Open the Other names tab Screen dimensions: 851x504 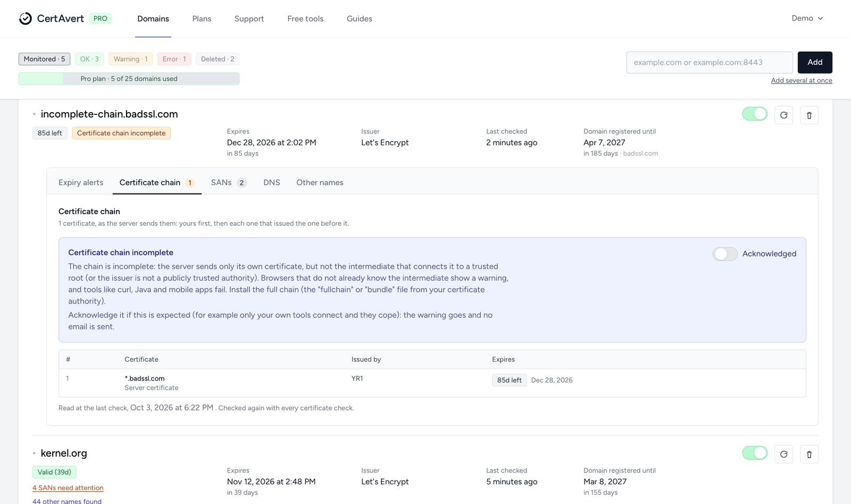coord(320,182)
